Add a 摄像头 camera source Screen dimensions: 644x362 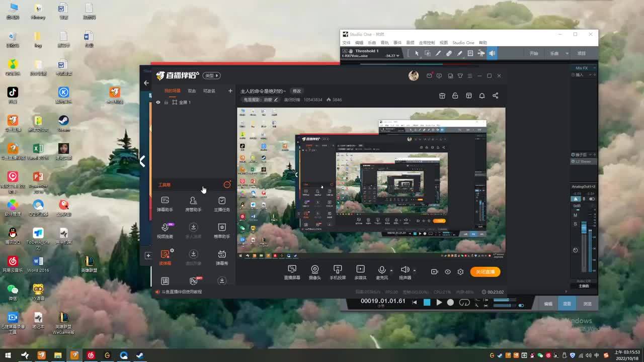click(315, 273)
